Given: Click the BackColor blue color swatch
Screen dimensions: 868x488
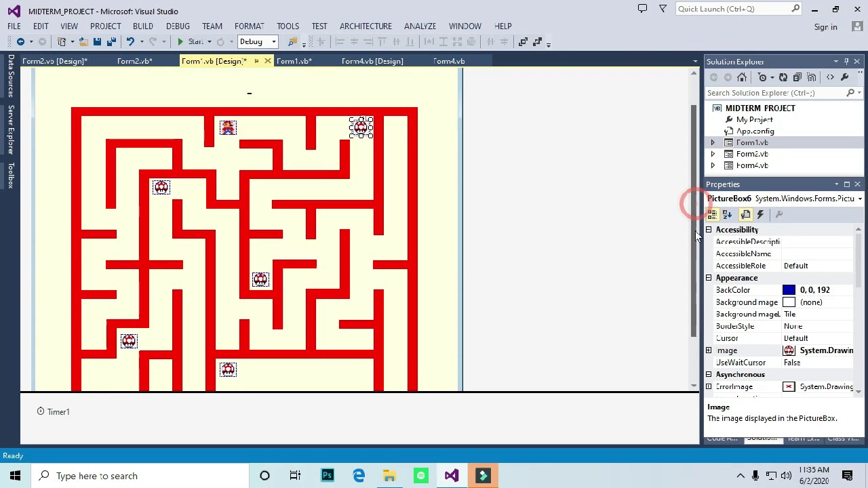Looking at the screenshot, I should tap(789, 290).
